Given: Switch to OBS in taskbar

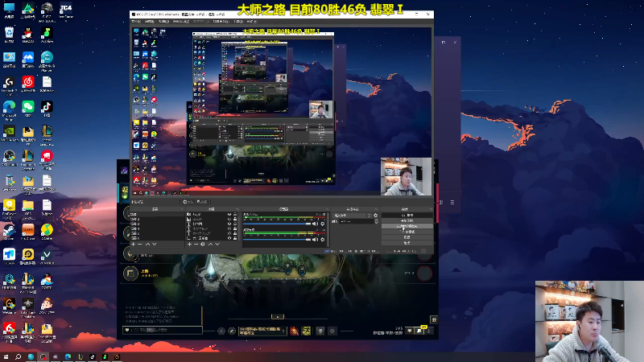Looking at the screenshot, I should pyautogui.click(x=43, y=357).
